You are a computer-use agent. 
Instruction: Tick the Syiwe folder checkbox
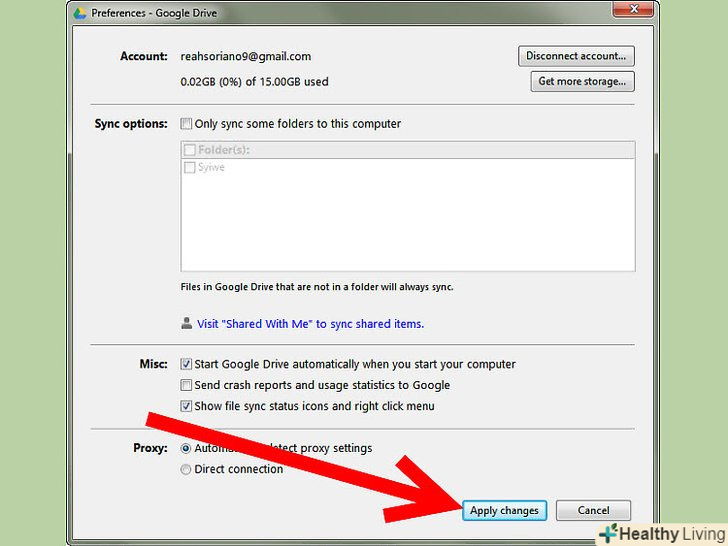[x=189, y=167]
